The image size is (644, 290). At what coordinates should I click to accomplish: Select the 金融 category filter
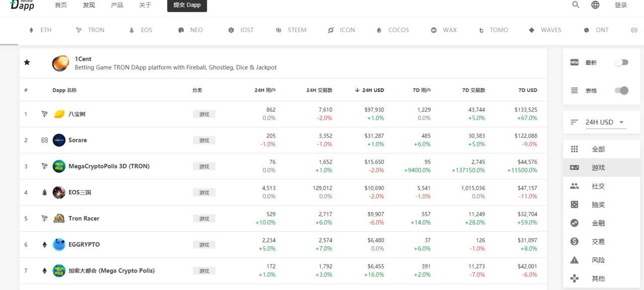[x=598, y=223]
